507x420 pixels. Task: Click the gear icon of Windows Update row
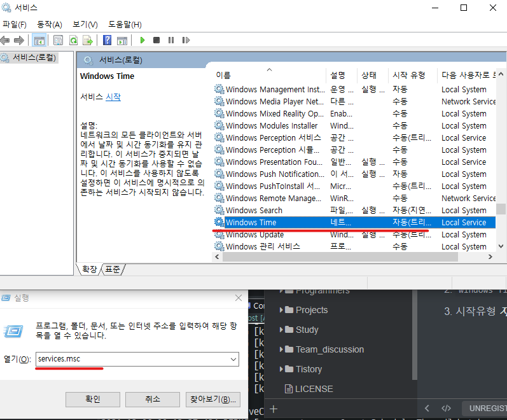click(219, 234)
